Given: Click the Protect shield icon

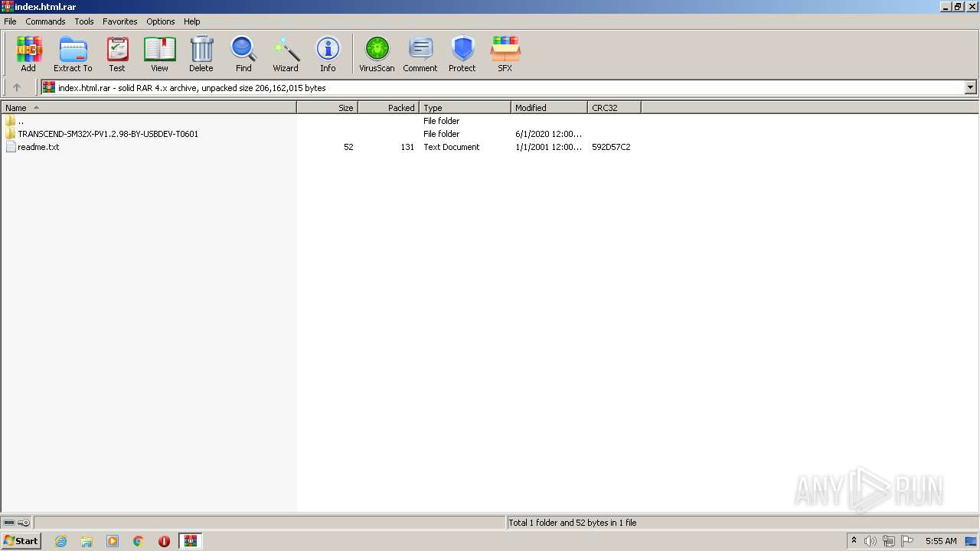Looking at the screenshot, I should 462,54.
